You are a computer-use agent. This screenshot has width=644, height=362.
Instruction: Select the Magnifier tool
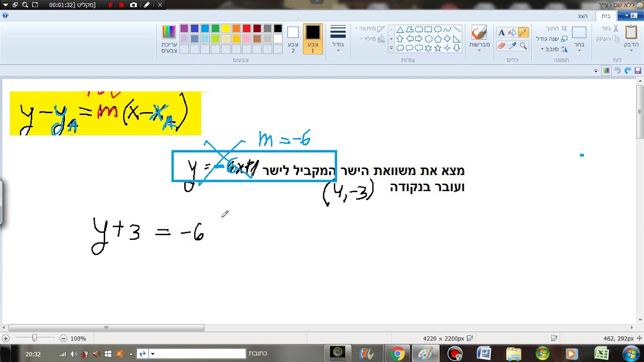523,46
